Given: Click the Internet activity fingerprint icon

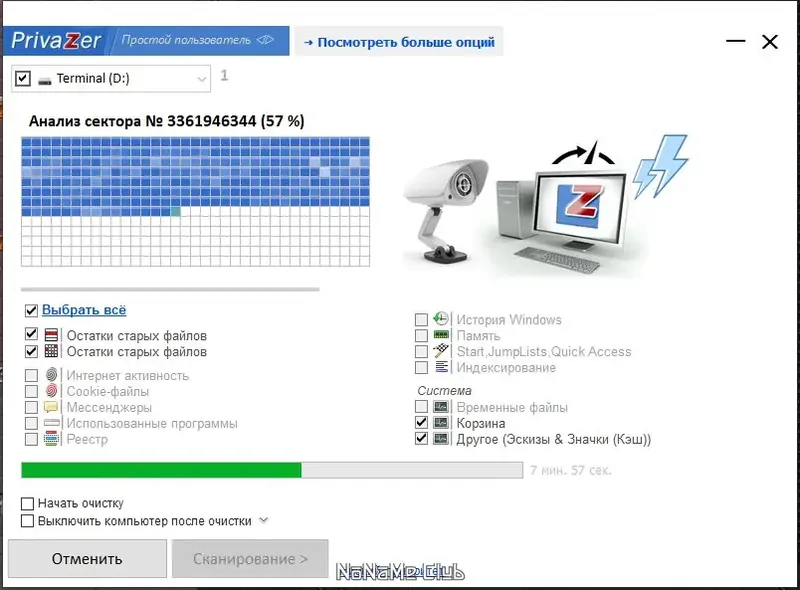Looking at the screenshot, I should point(51,375).
